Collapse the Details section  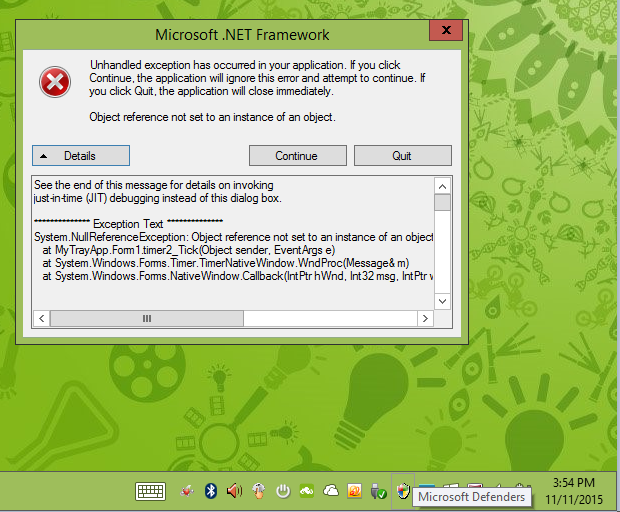point(81,156)
